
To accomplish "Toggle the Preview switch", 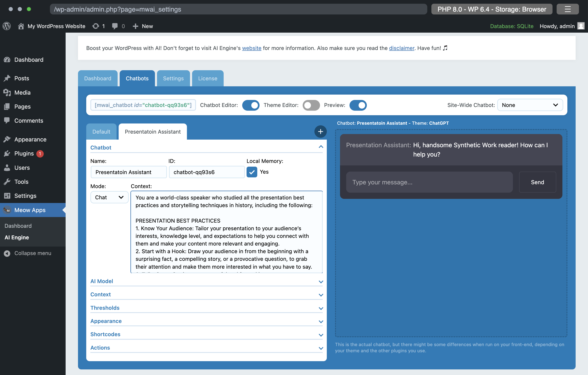I will tap(358, 105).
